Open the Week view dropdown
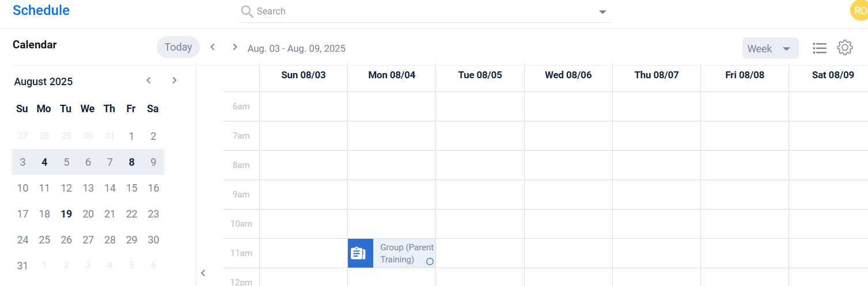This screenshot has width=868, height=286. [770, 48]
